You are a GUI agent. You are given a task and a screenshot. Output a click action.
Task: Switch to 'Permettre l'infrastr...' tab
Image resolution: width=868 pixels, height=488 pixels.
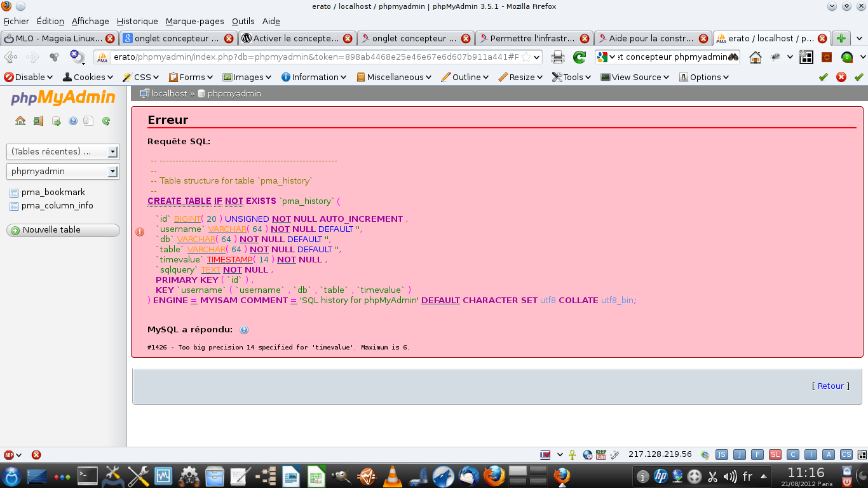click(x=534, y=38)
